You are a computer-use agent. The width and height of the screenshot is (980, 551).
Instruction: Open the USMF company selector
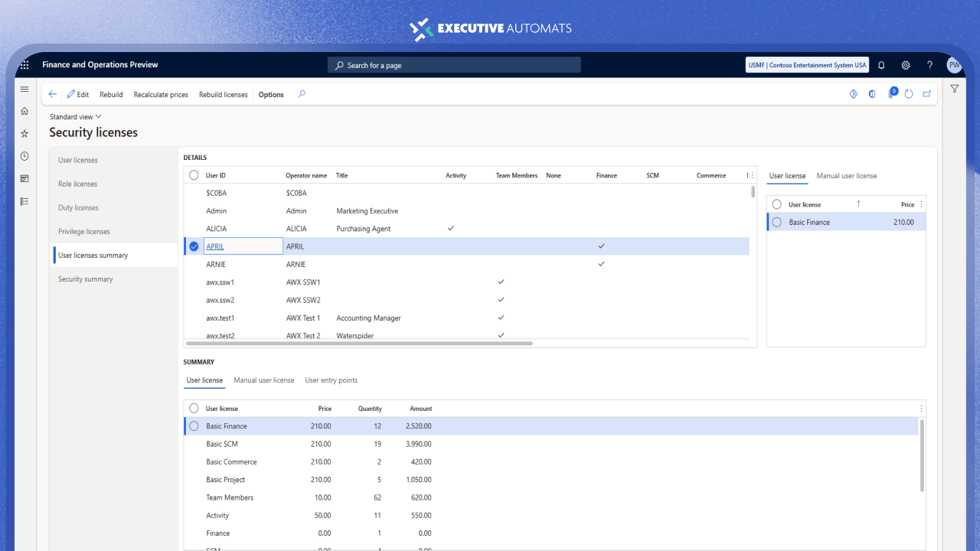pyautogui.click(x=808, y=65)
